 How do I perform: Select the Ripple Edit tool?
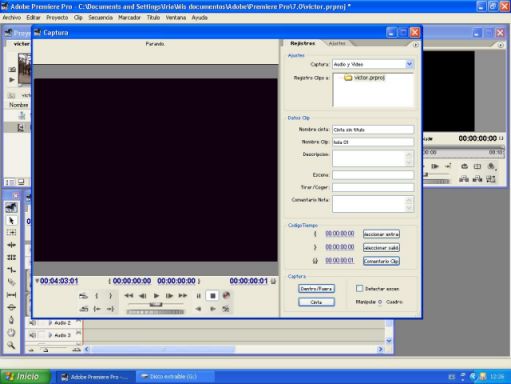tap(11, 245)
